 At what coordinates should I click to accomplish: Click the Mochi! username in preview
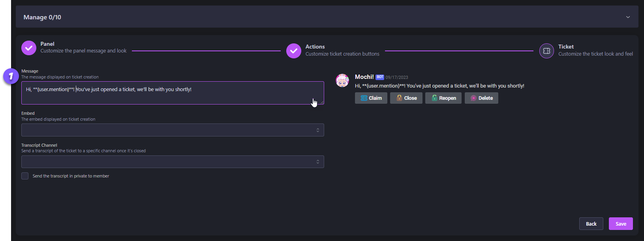pyautogui.click(x=364, y=77)
